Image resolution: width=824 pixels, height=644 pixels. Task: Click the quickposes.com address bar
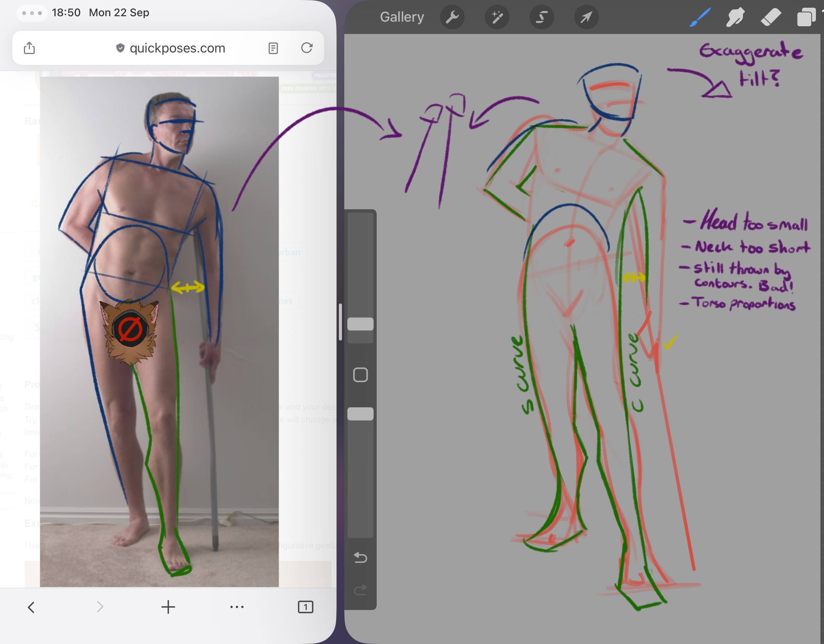tap(177, 48)
